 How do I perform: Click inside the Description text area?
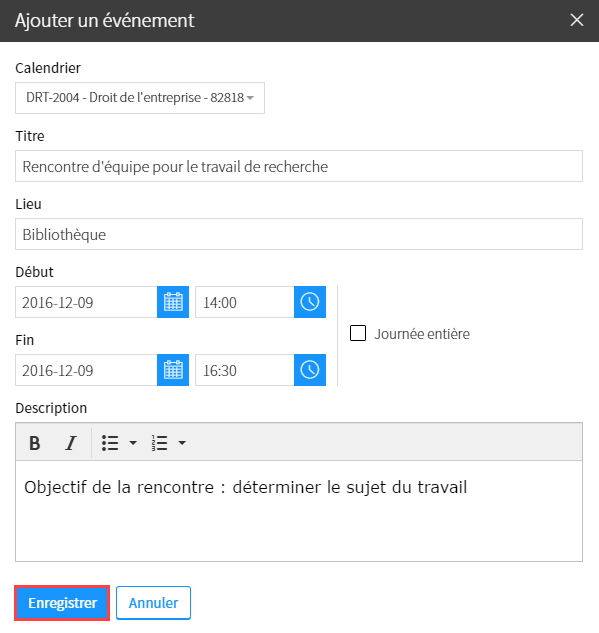[x=299, y=511]
